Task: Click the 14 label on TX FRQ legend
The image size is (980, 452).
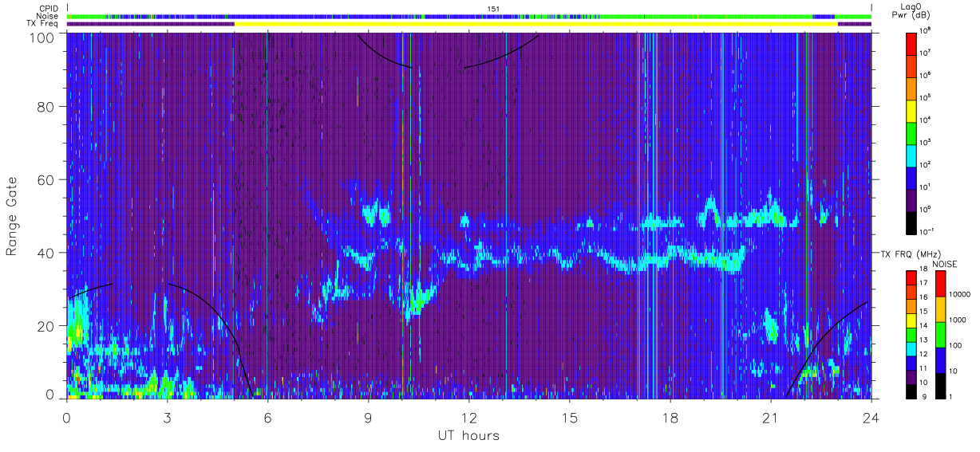Action: tap(923, 327)
